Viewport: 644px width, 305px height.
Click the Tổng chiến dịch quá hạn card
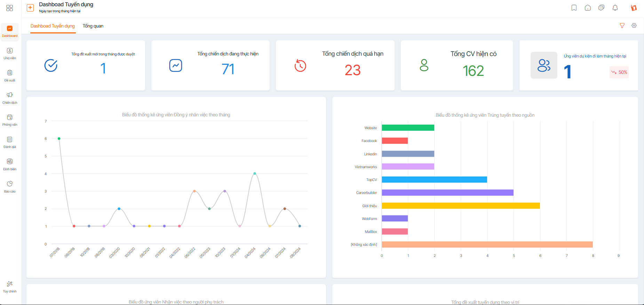pyautogui.click(x=335, y=65)
